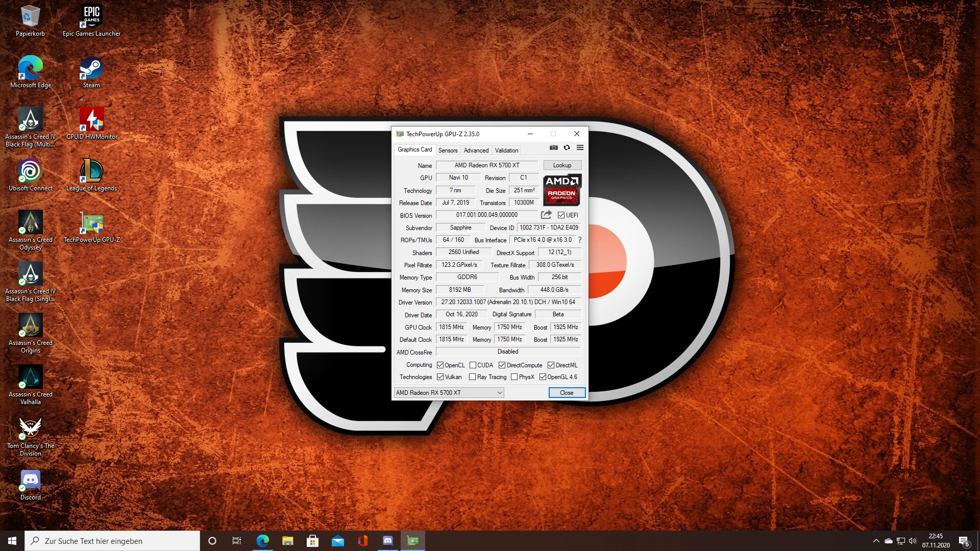Click the GPU-Z screenshot camera icon
This screenshot has width=980, height=551.
[553, 148]
